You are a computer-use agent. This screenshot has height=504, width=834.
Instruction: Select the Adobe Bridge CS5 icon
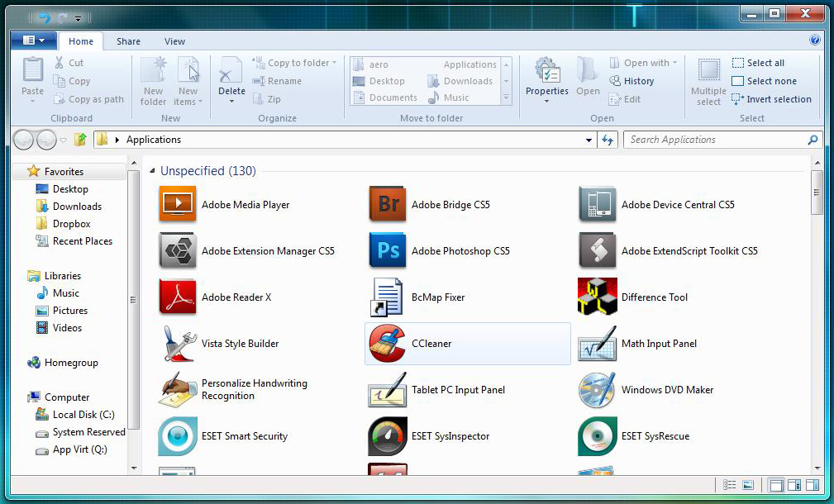[x=388, y=205]
